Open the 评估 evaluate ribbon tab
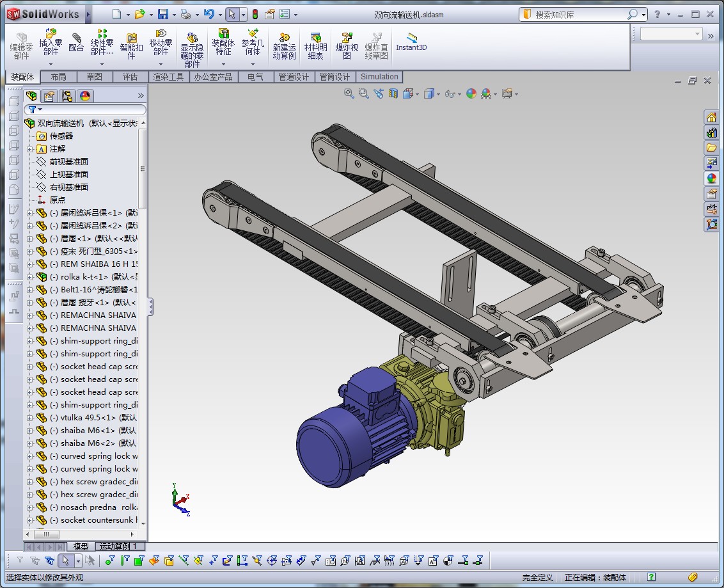 [x=130, y=77]
